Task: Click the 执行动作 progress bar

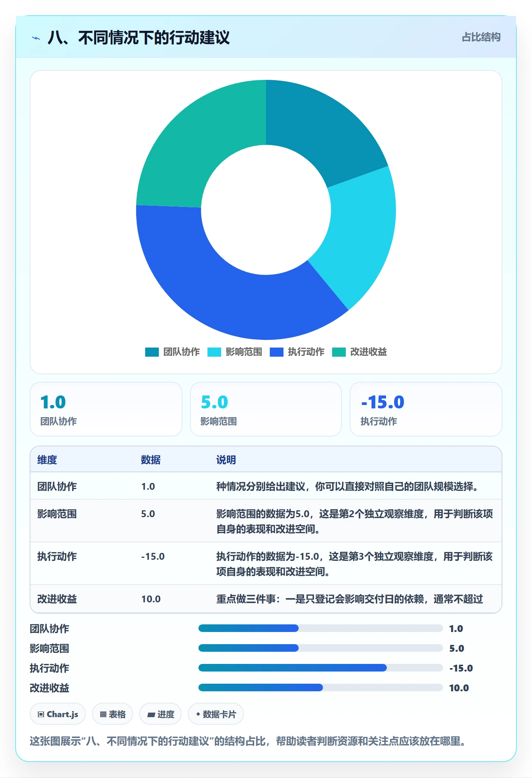Action: 320,668
